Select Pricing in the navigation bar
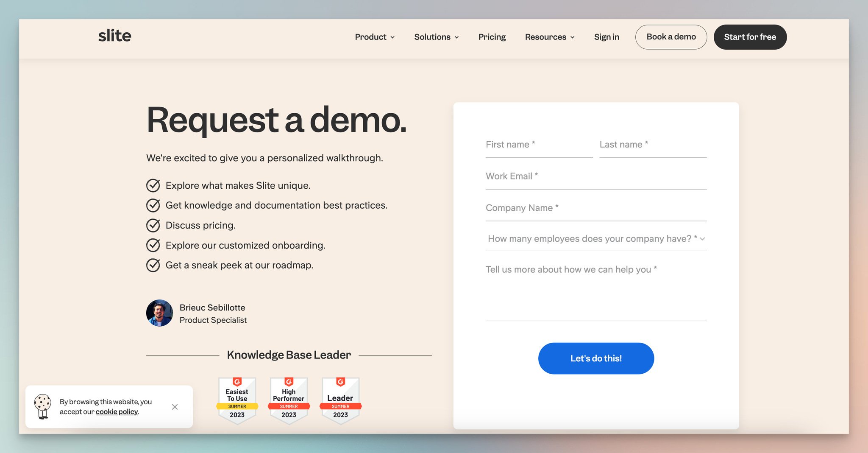The image size is (868, 453). pos(492,37)
